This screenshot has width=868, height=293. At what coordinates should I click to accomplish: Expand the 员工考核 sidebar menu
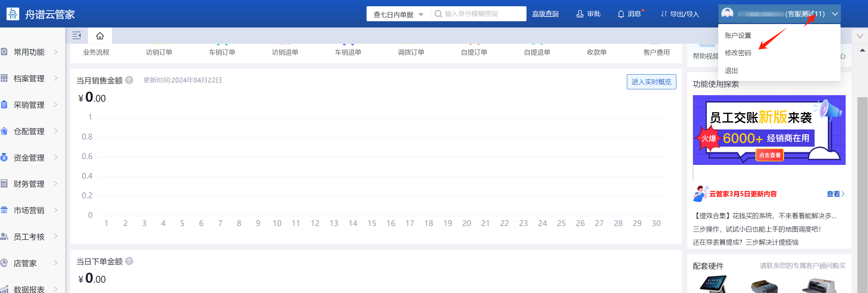29,237
